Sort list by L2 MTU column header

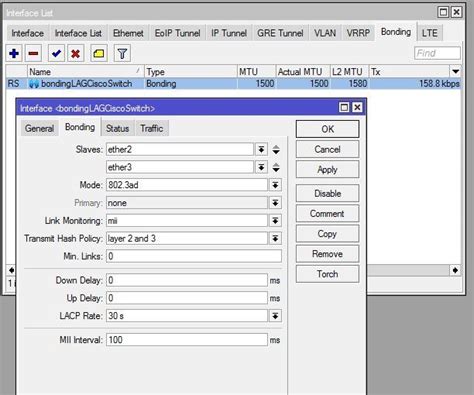[x=349, y=72]
